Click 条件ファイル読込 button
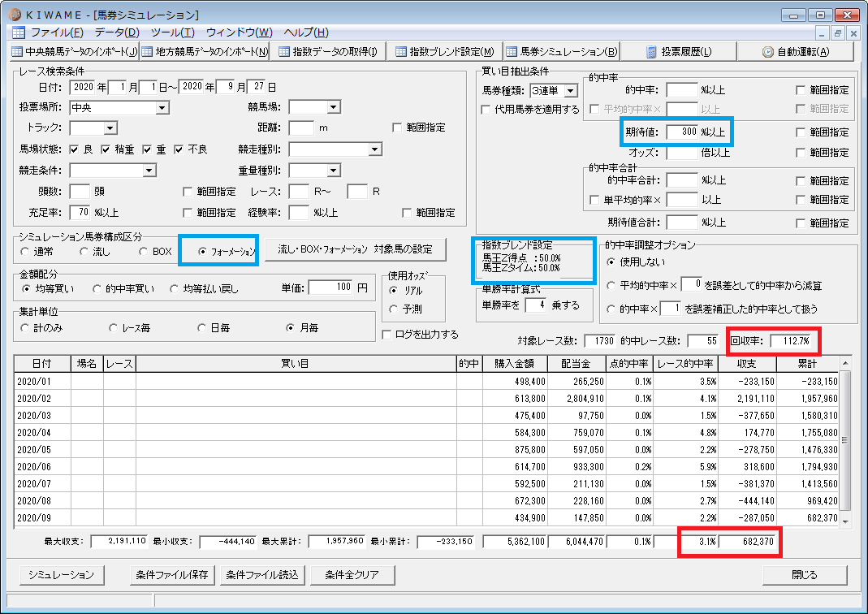 pyautogui.click(x=262, y=575)
